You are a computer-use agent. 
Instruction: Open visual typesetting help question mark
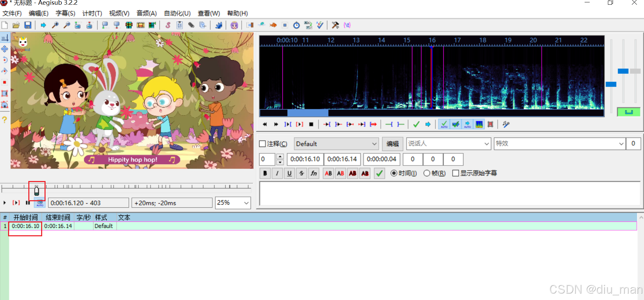(5, 119)
